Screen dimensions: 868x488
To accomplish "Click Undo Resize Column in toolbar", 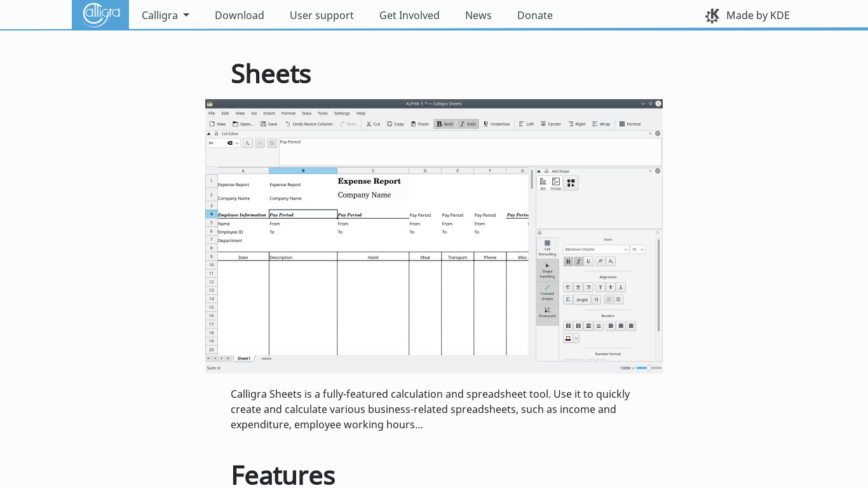I will click(308, 124).
